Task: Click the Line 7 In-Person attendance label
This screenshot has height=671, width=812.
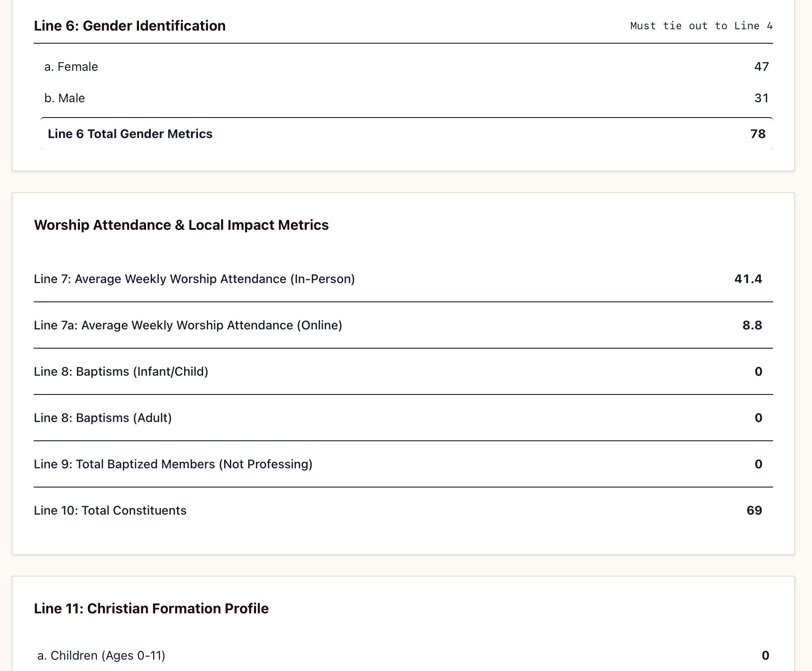Action: coord(194,279)
